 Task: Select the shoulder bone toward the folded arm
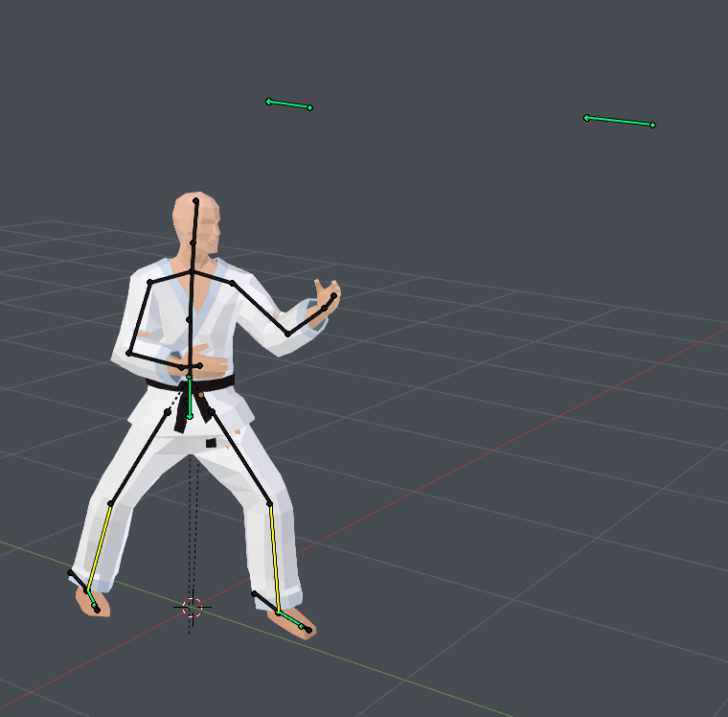pyautogui.click(x=170, y=276)
